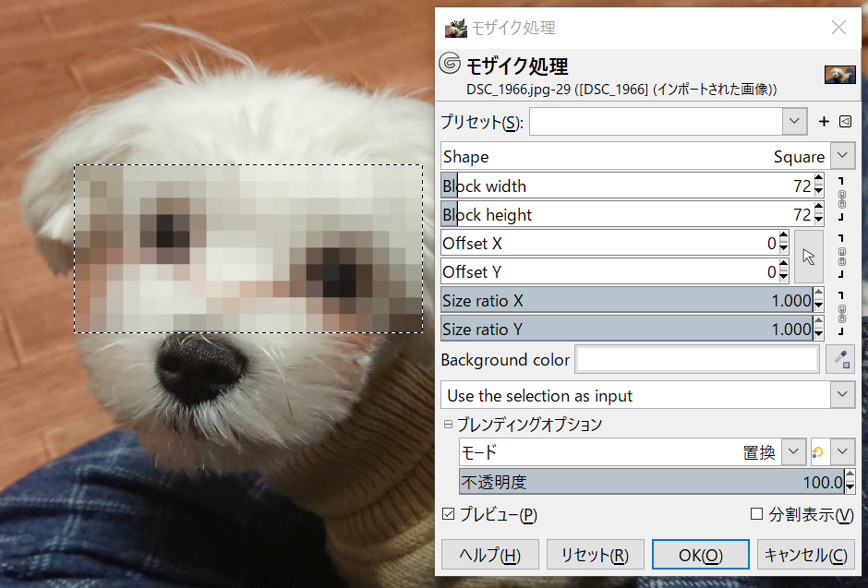Screen dimensions: 868x588
Task: Confirm with the OK(O) button
Action: click(x=700, y=555)
